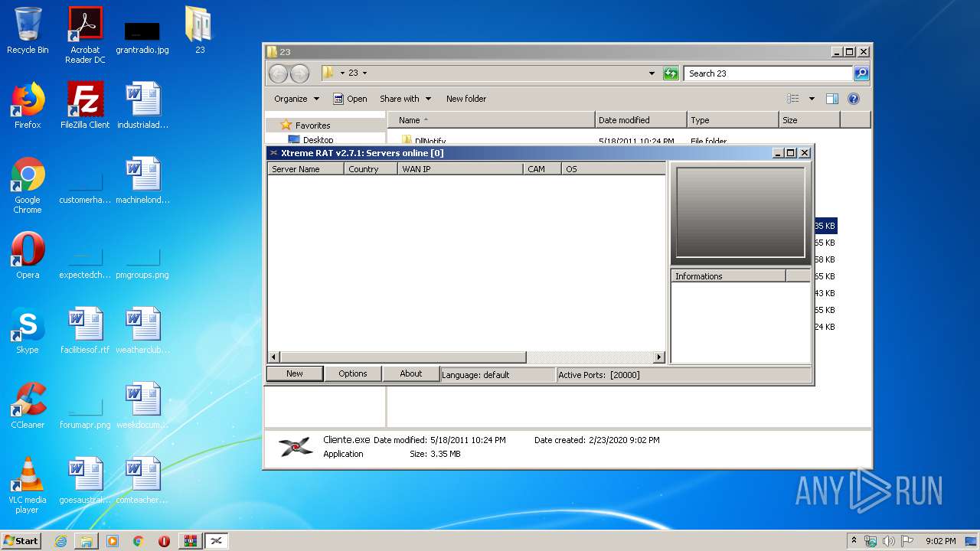The width and height of the screenshot is (980, 551).
Task: Switch to the Xtreme RAT taskbar button
Action: coord(216,541)
